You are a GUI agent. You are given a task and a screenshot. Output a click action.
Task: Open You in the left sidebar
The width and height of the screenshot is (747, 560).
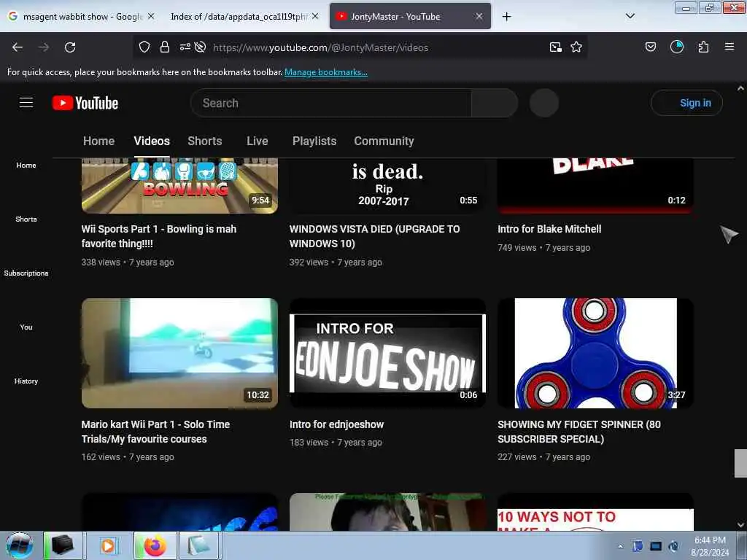point(26,327)
